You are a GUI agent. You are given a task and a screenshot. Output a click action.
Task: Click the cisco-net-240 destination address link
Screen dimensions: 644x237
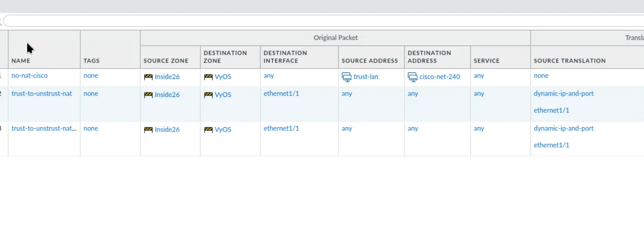point(440,77)
